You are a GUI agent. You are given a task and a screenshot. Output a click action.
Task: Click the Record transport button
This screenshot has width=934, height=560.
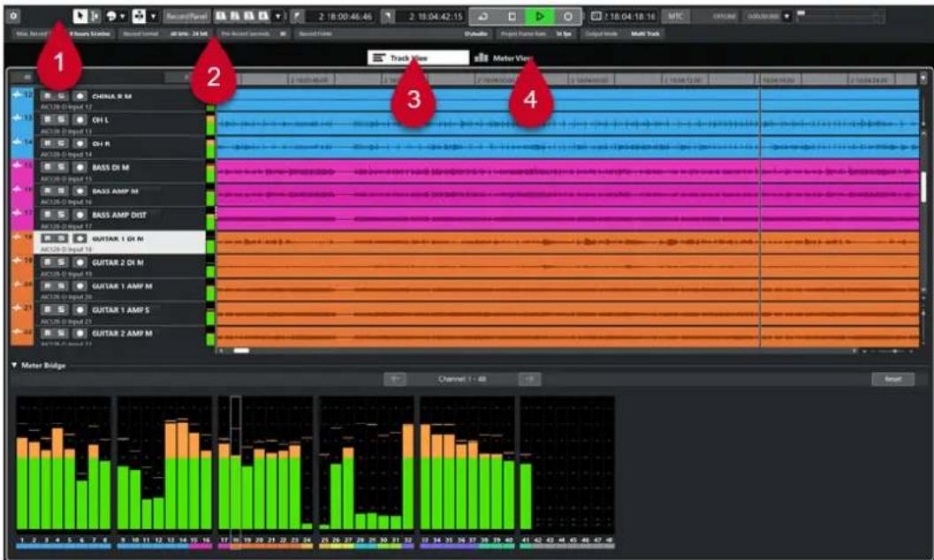click(567, 16)
